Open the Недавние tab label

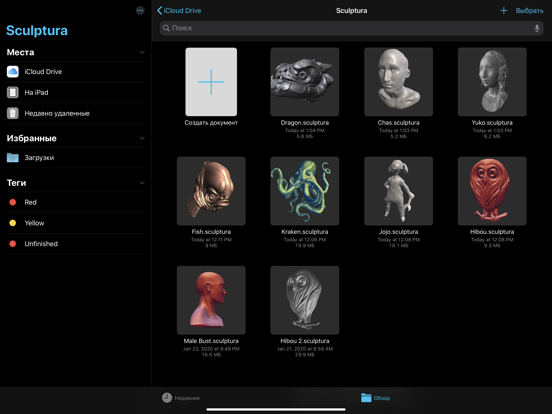pos(187,398)
